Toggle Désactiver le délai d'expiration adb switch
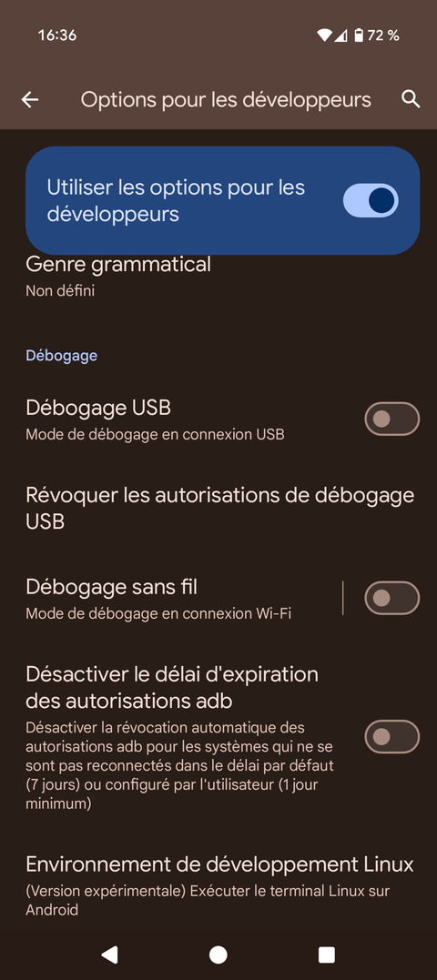 click(x=392, y=737)
